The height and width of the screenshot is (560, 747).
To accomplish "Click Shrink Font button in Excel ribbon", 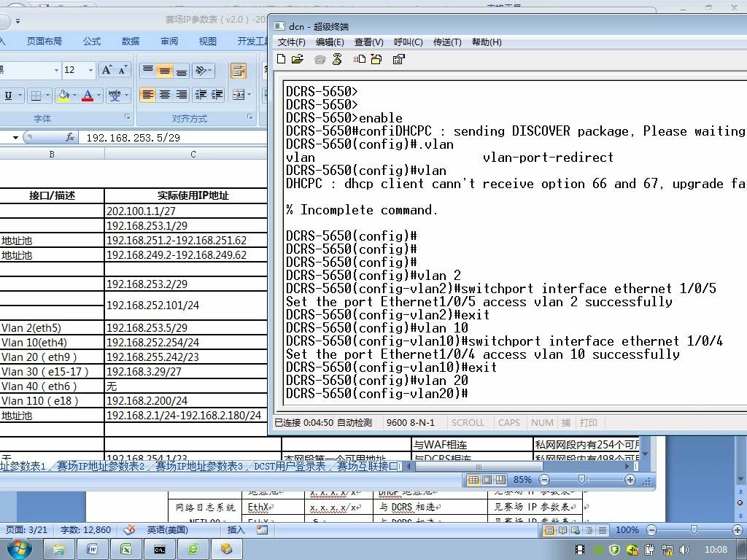I will 123,70.
